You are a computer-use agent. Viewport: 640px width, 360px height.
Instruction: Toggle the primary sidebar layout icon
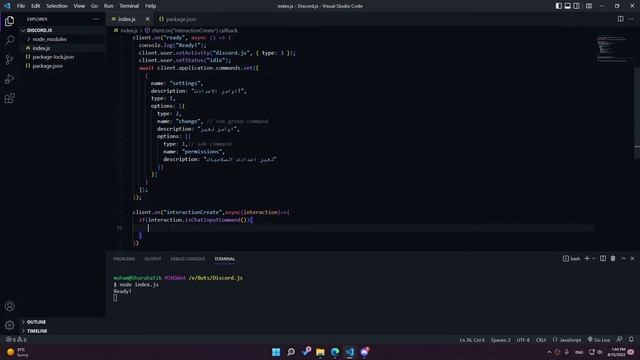tap(558, 6)
